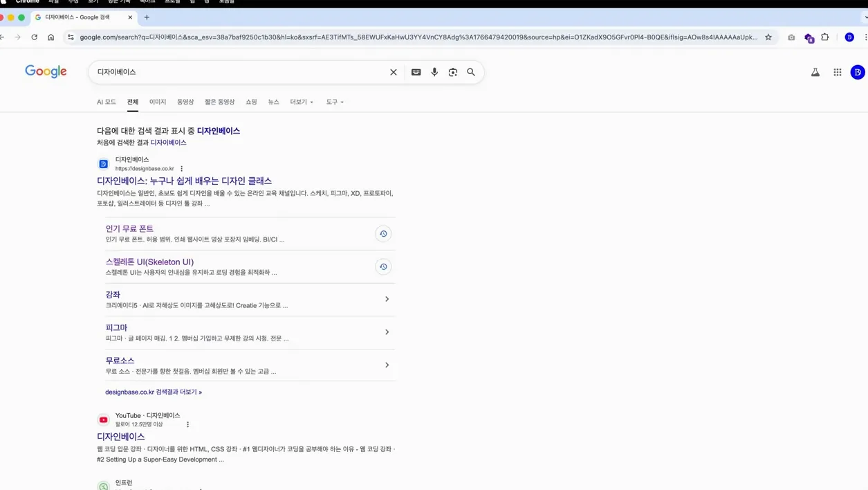Open the Google apps grid
This screenshot has height=490, width=868.
pyautogui.click(x=838, y=72)
